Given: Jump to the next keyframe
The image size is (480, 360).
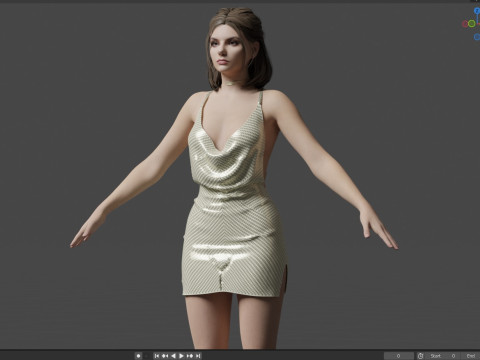Looking at the screenshot, I should (x=190, y=356).
